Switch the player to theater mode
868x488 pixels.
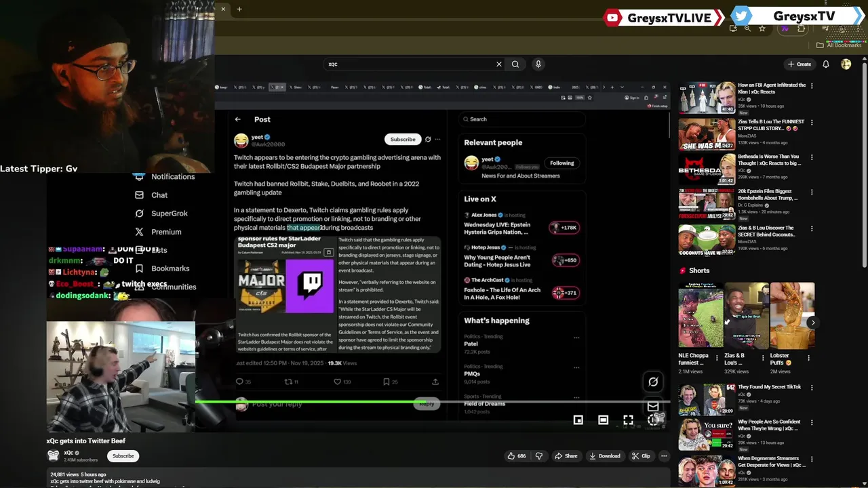[603, 420]
